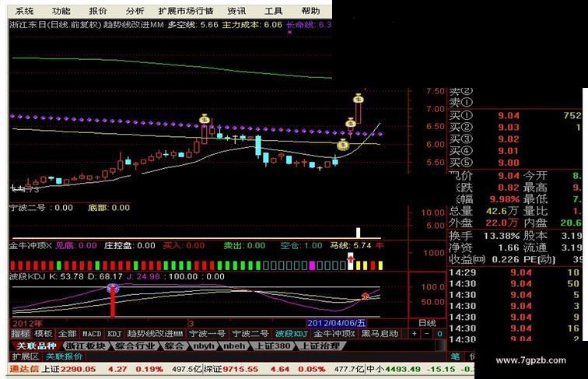
Task: Click the 通达信 logo in the status bar
Action: [x=24, y=369]
